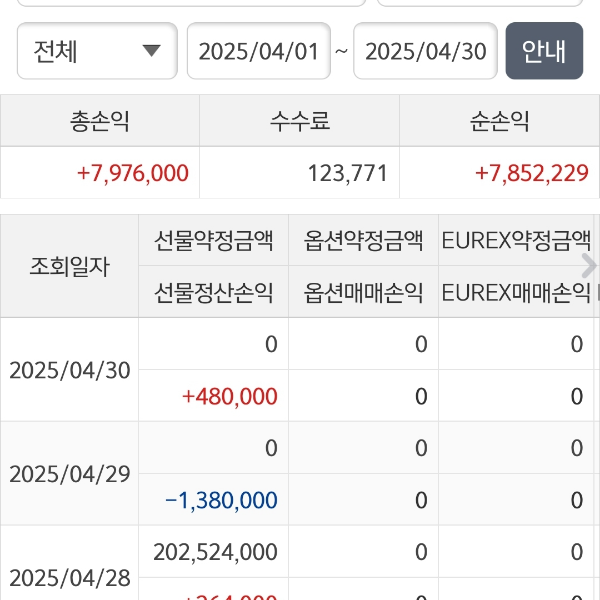The width and height of the screenshot is (600, 600).
Task: Click the start date field 2025/04/01
Action: [258, 51]
